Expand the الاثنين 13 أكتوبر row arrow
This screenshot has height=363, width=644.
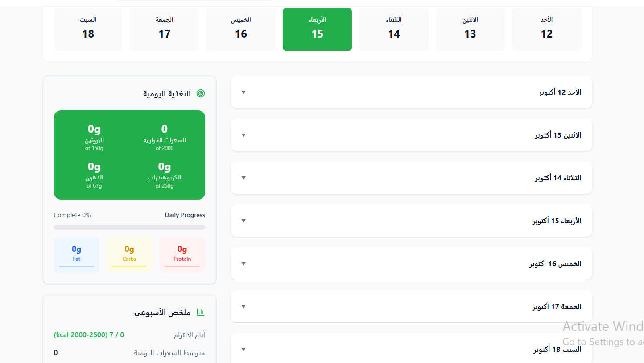coord(244,135)
